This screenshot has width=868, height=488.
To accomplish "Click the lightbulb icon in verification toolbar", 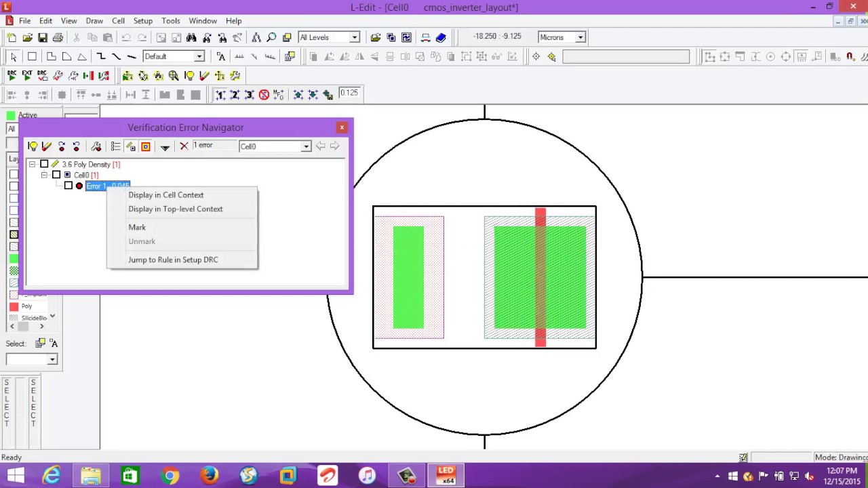I will [189, 76].
